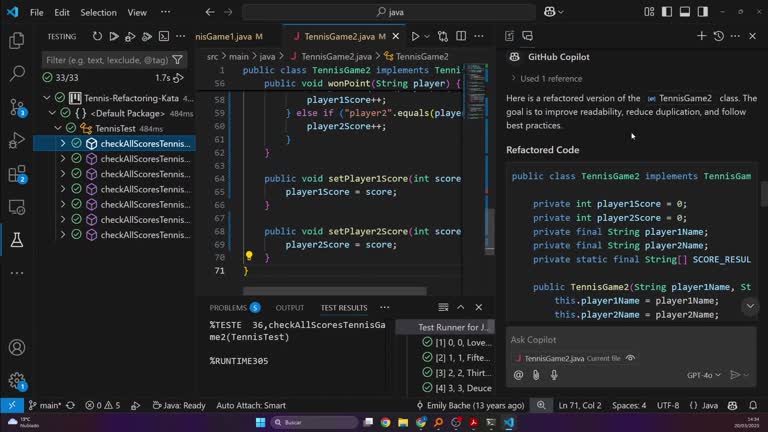Click editor horizontal scrollbar
768x432 pixels.
335,291
